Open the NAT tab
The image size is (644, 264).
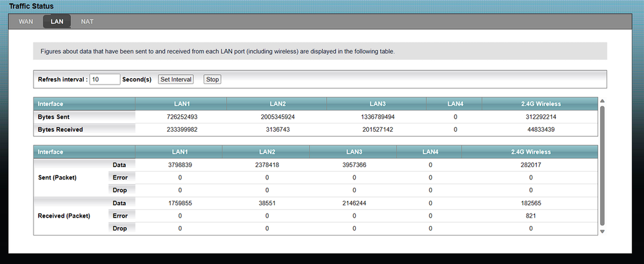coord(87,21)
